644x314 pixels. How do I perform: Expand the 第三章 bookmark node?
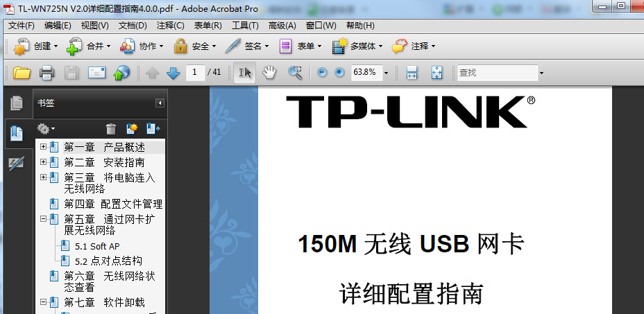[43, 177]
